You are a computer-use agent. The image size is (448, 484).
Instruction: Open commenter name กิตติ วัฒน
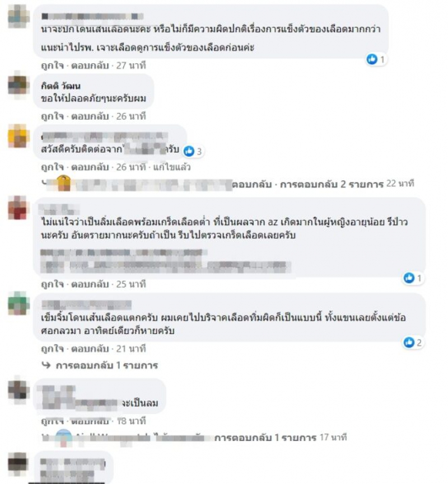(60, 86)
